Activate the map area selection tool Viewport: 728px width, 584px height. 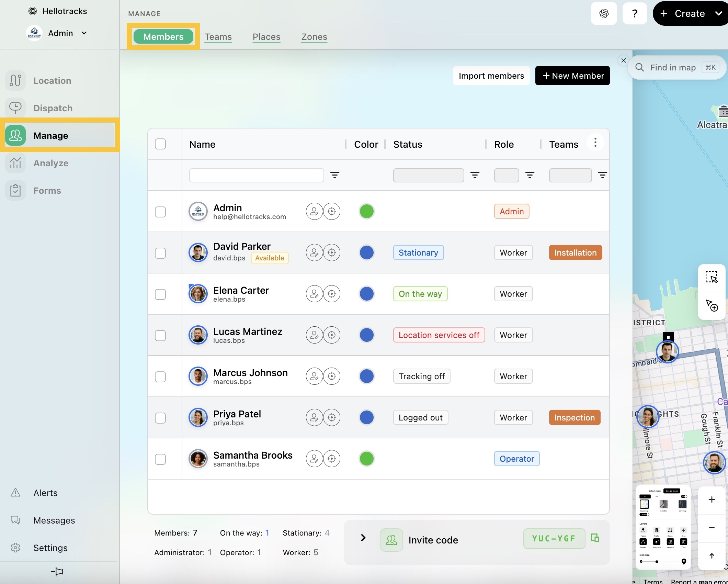712,277
